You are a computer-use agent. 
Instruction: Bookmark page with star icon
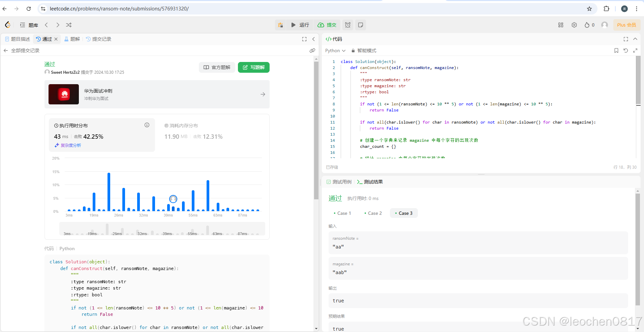point(589,9)
